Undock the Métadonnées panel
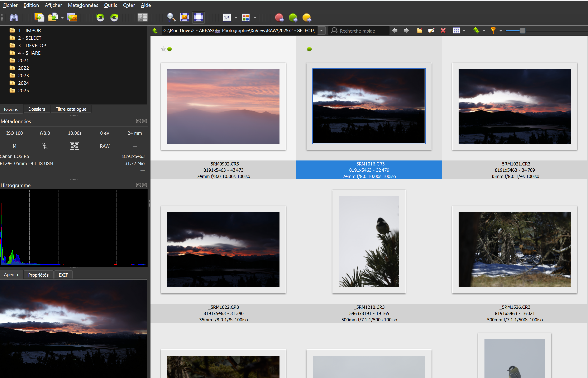This screenshot has height=378, width=588. 139,121
